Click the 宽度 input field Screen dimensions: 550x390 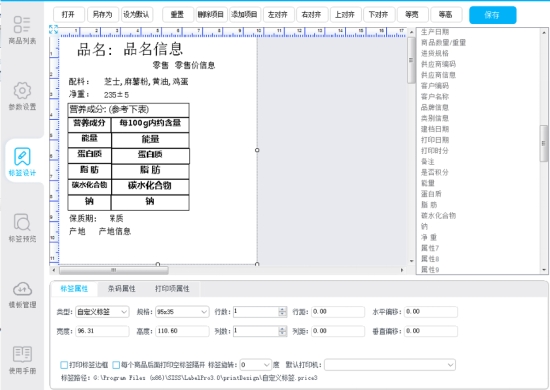pos(102,331)
